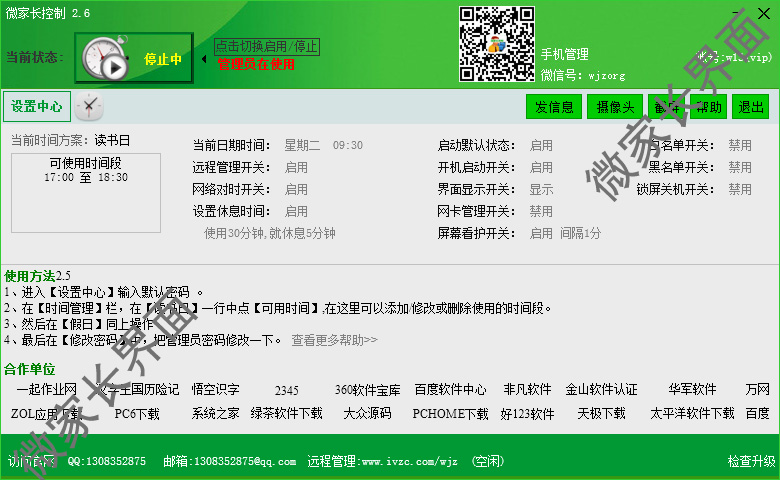
Task: Click 锁屏关机开关 value 禁用
Action: click(740, 190)
